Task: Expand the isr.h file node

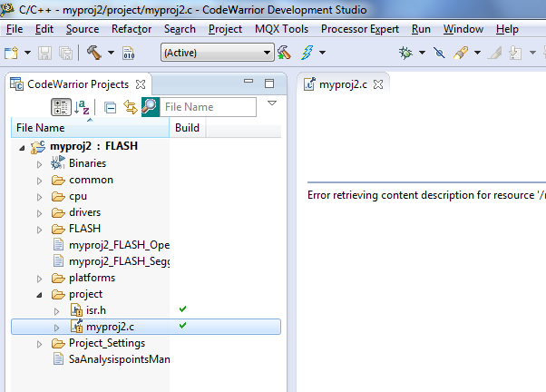Action: pos(56,311)
